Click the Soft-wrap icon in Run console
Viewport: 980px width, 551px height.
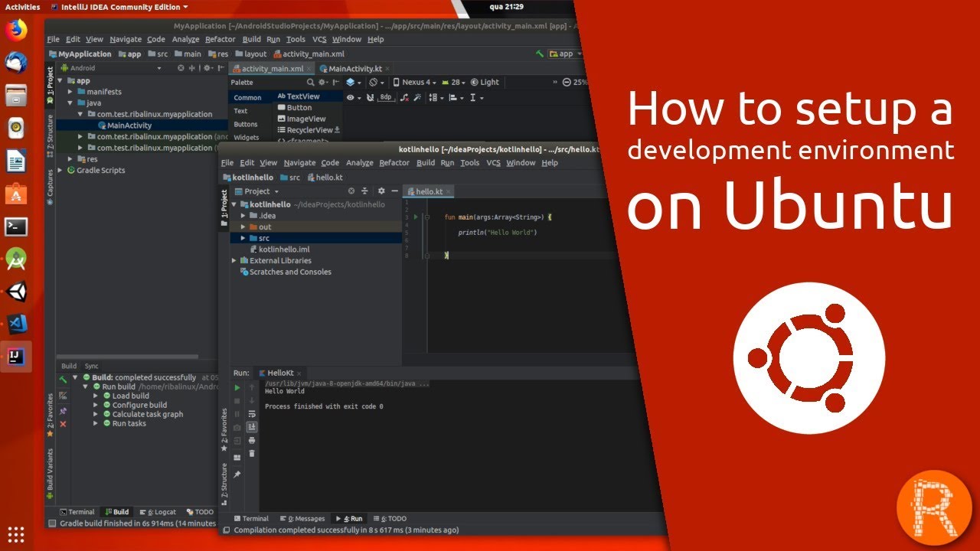[252, 414]
